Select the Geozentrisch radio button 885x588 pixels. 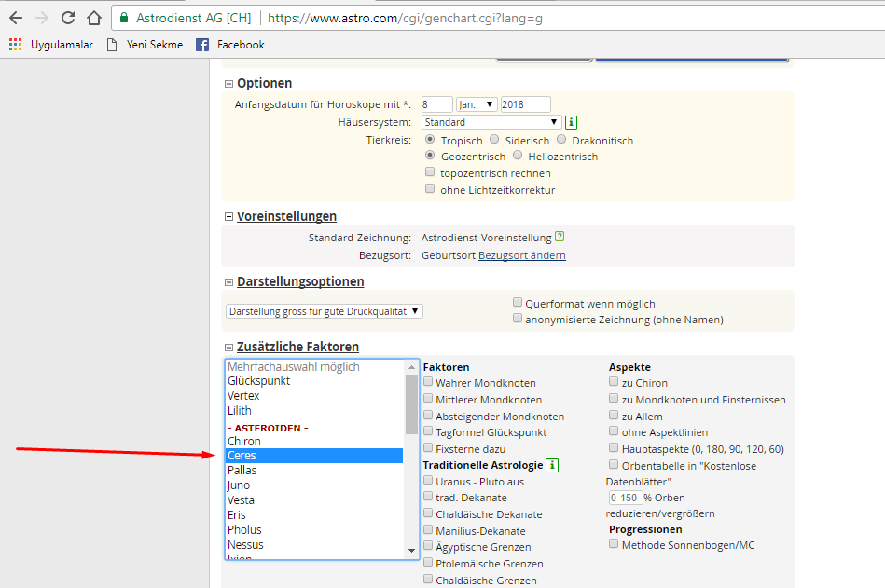point(430,155)
